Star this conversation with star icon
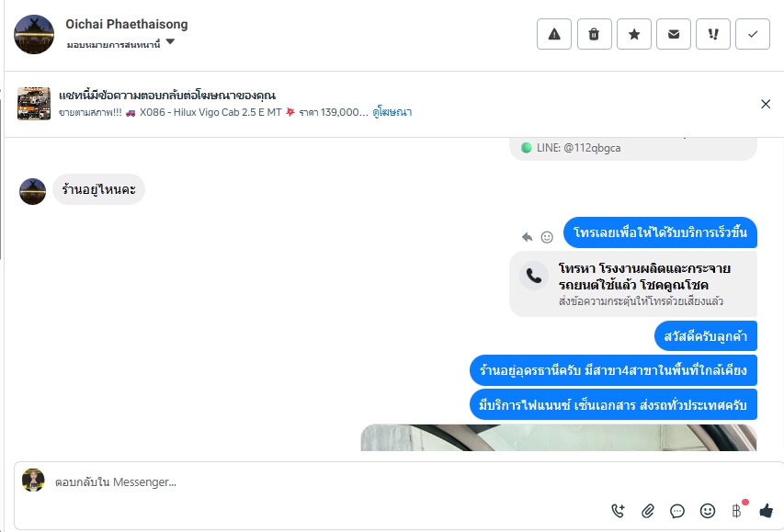The height and width of the screenshot is (532, 784). click(634, 34)
